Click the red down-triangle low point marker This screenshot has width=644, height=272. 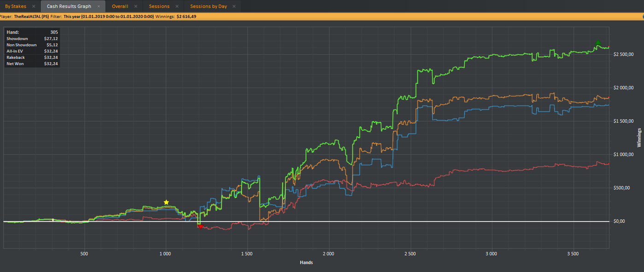(200, 226)
